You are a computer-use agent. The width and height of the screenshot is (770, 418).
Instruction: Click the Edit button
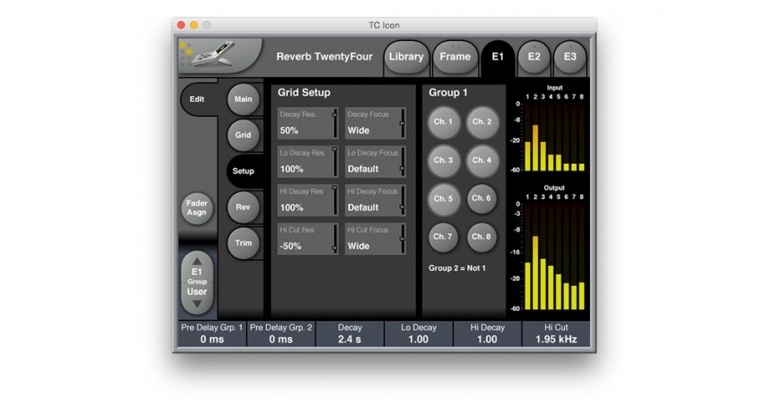click(197, 99)
